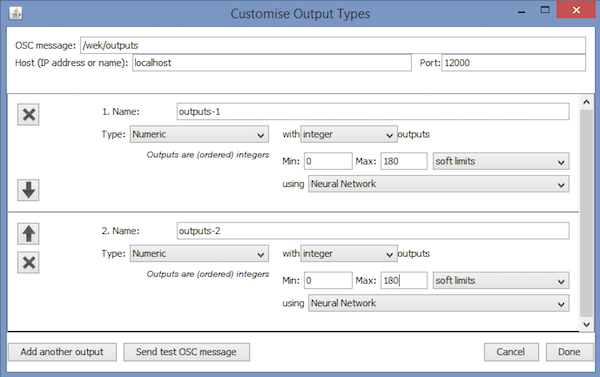This screenshot has height=377, width=600.
Task: Click the Max field of outputs-1
Action: (x=404, y=161)
